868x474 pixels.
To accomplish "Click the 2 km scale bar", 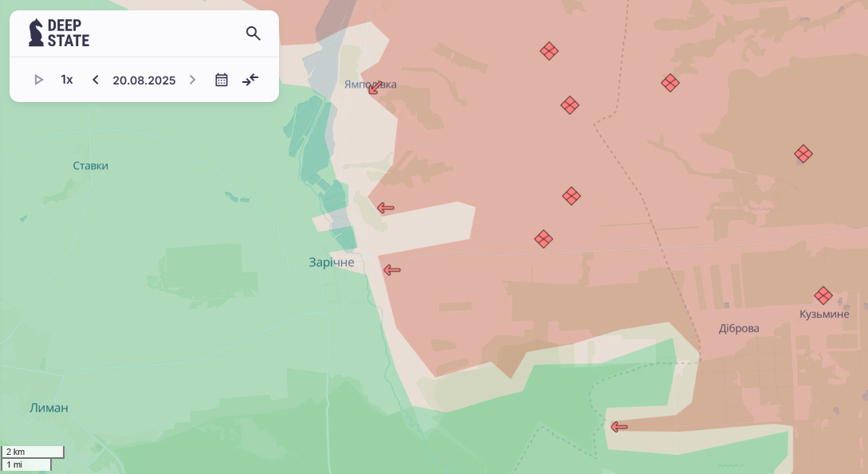I will 32,452.
